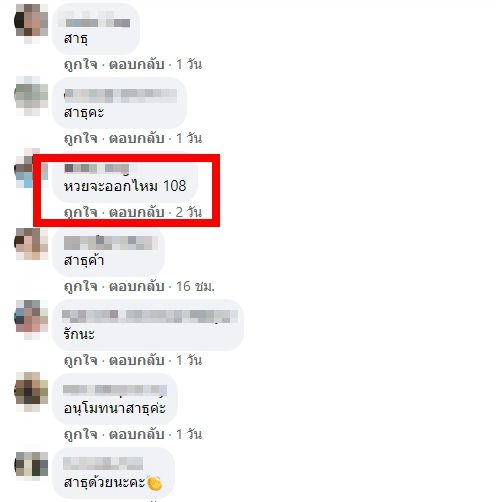Like the อนุโมทนาสาธุค่ะ comment
Viewport: 496px width, 502px height.
[x=81, y=435]
